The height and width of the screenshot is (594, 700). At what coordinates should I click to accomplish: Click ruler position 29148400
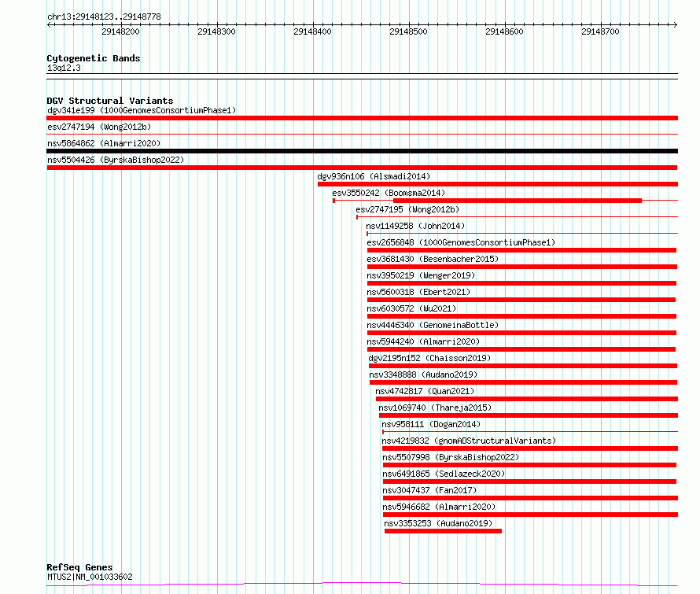[x=312, y=31]
